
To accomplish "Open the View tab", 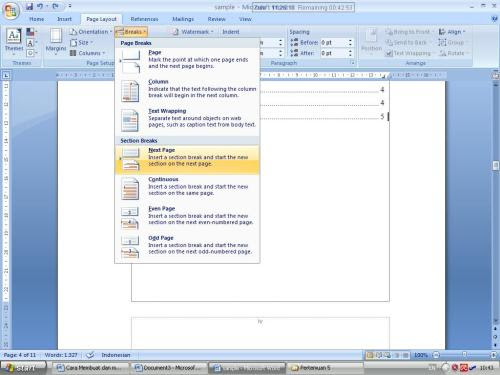I will [x=245, y=19].
